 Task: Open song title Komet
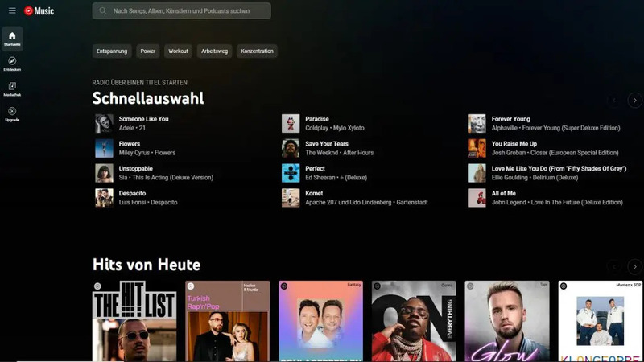(x=314, y=193)
